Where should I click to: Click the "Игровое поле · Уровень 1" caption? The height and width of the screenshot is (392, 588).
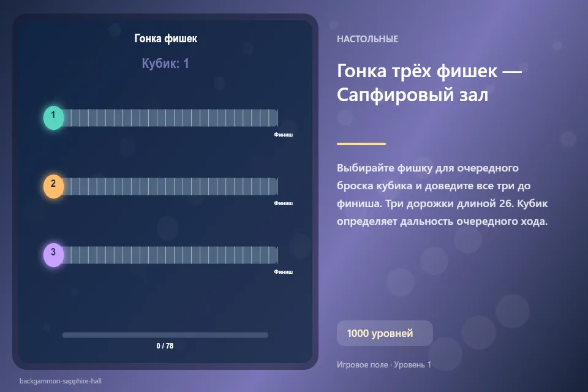point(384,364)
